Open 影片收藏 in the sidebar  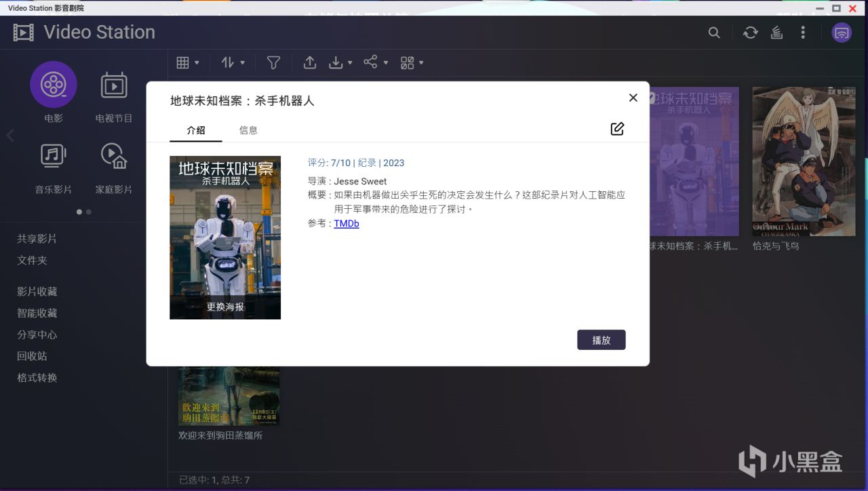tap(37, 292)
